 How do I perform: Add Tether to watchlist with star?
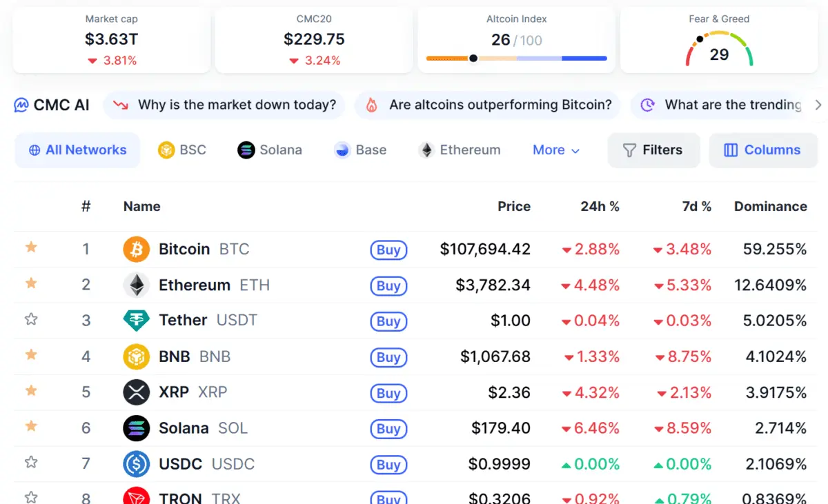(x=31, y=319)
